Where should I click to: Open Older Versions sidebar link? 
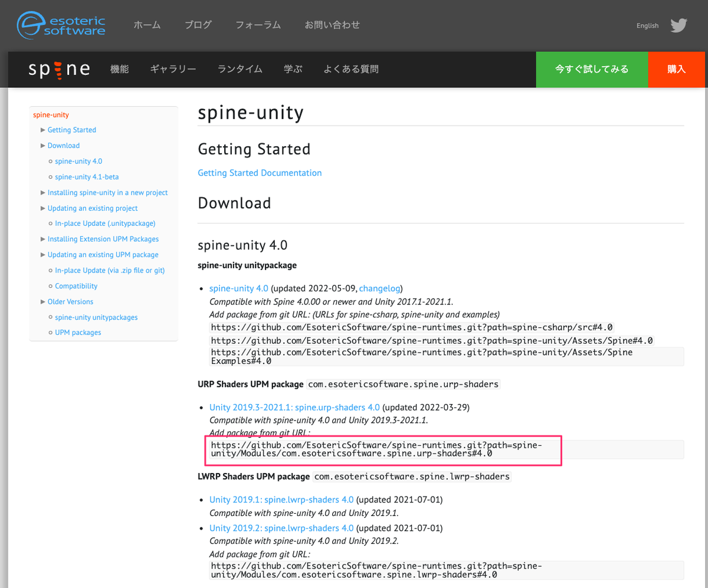click(x=71, y=302)
